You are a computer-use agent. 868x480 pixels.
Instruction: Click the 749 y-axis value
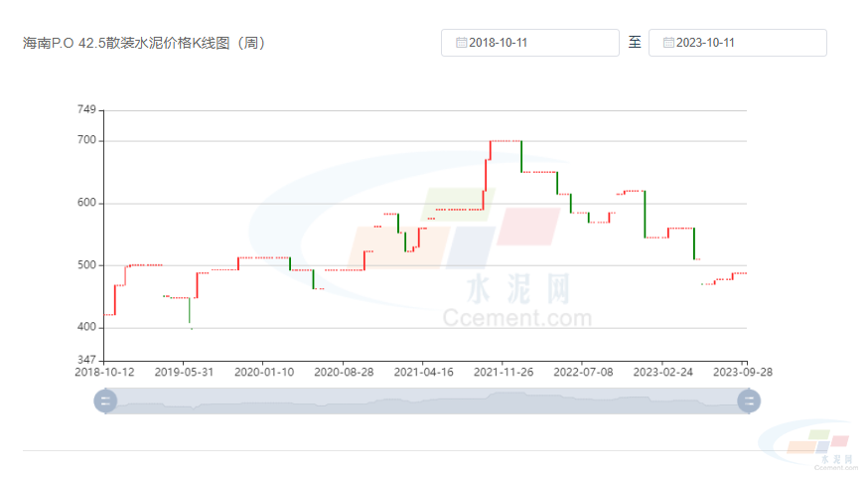(87, 109)
